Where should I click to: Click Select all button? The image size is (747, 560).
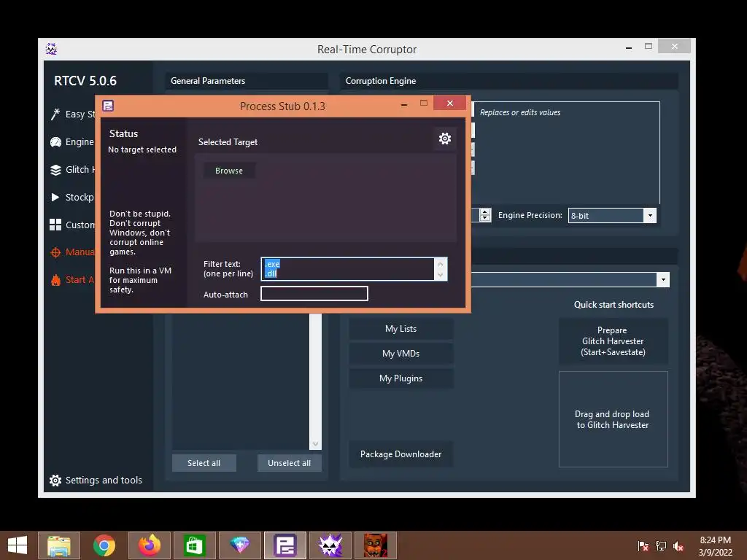(x=204, y=463)
